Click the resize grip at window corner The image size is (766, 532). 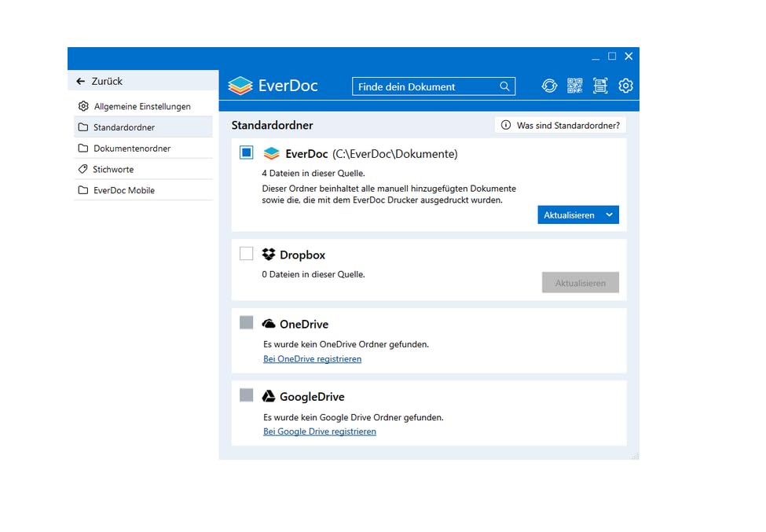point(635,455)
